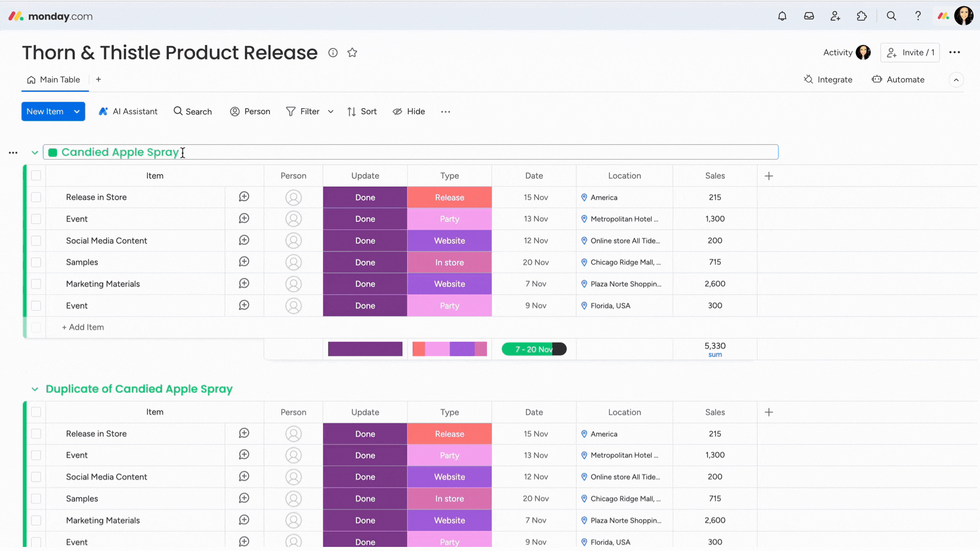Screen dimensions: 980x551
Task: Open the inbox tray icon
Action: click(809, 16)
